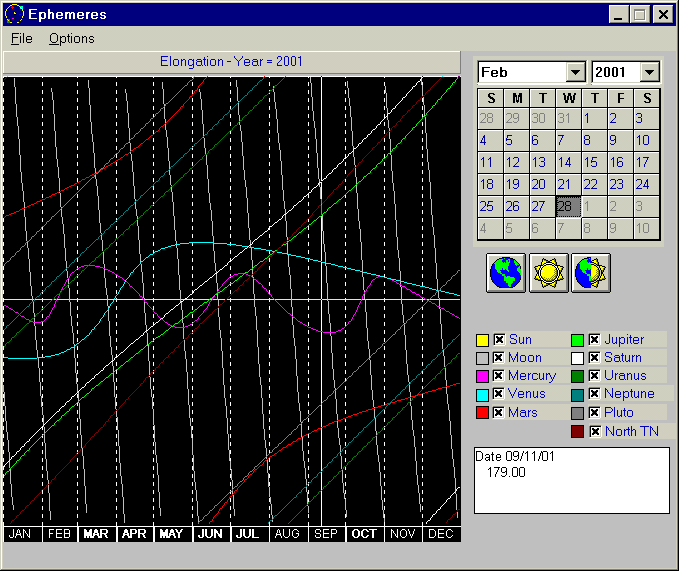Click the white Saturn color swatch

577,358
